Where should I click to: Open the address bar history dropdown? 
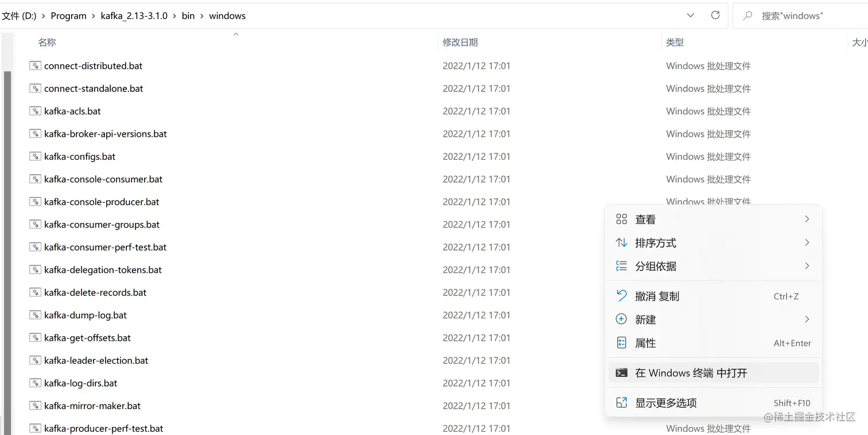tap(691, 16)
